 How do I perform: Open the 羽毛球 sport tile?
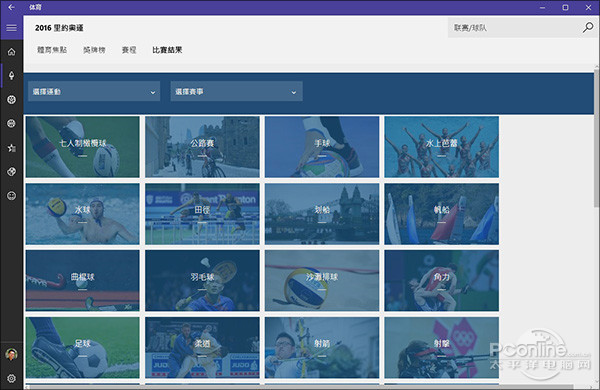(202, 281)
